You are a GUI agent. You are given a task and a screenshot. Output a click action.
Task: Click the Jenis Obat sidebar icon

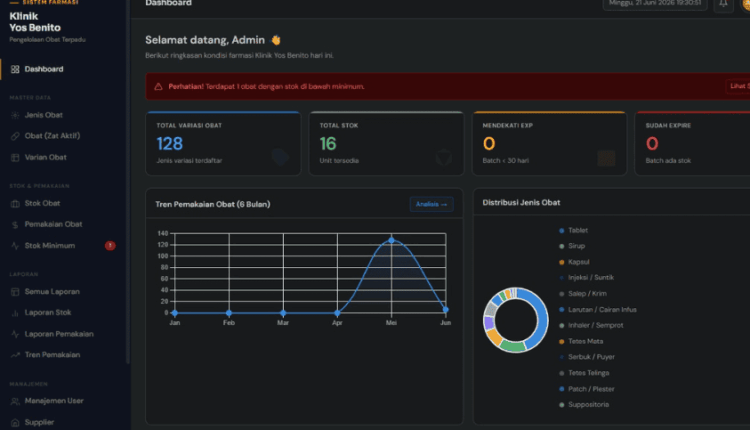[x=15, y=115]
